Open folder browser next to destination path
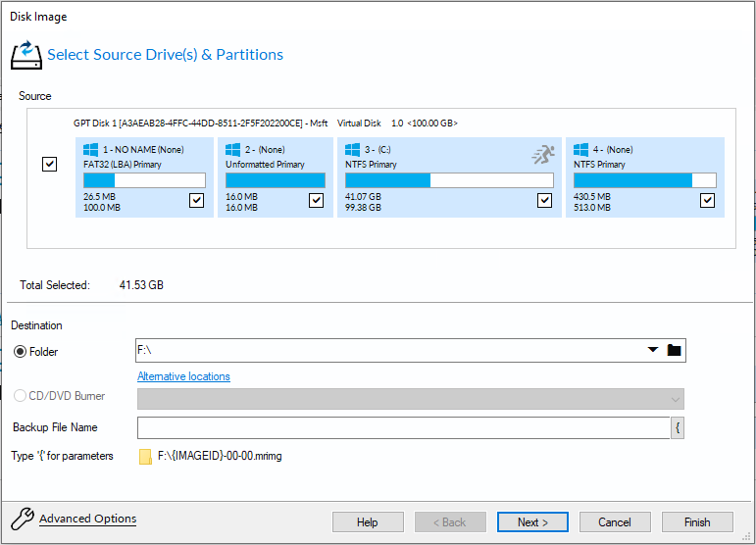Image resolution: width=756 pixels, height=545 pixels. coord(675,351)
